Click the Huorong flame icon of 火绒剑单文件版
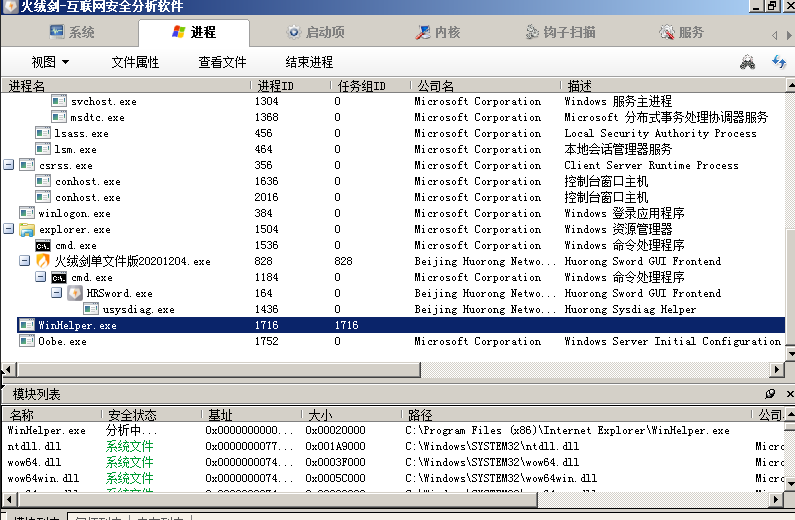Viewport: 795px width, 520px height. pos(43,261)
